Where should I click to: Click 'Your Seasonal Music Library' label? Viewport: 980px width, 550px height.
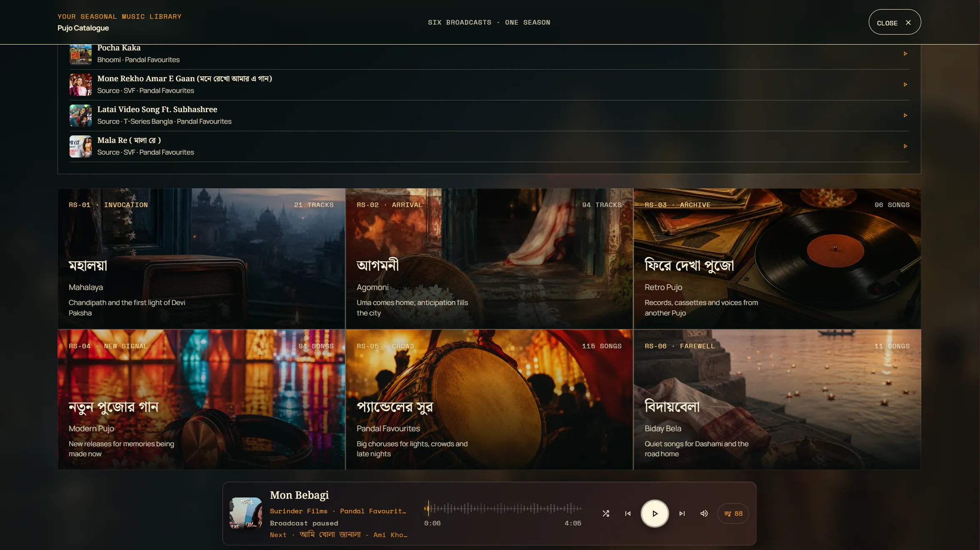(120, 17)
